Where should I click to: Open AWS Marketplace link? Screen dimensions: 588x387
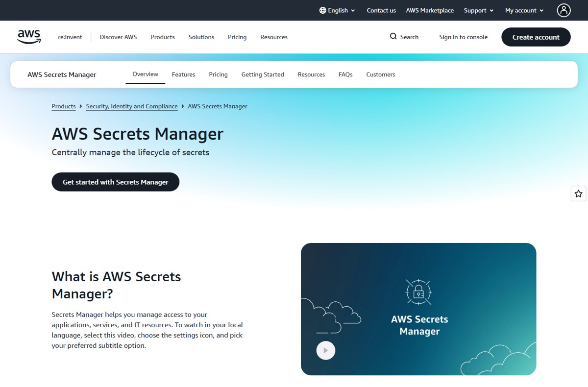(x=430, y=10)
